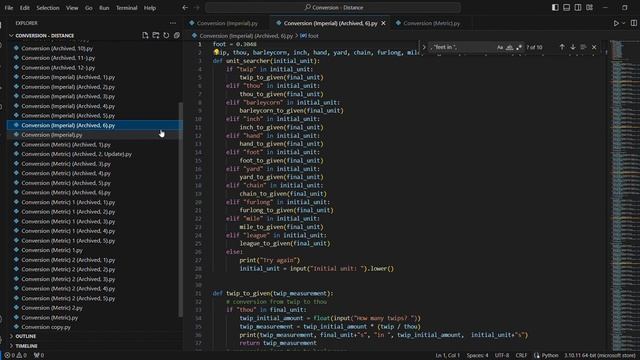Open Conversion (Metric) (Archived, 2, Update).py

click(x=76, y=154)
